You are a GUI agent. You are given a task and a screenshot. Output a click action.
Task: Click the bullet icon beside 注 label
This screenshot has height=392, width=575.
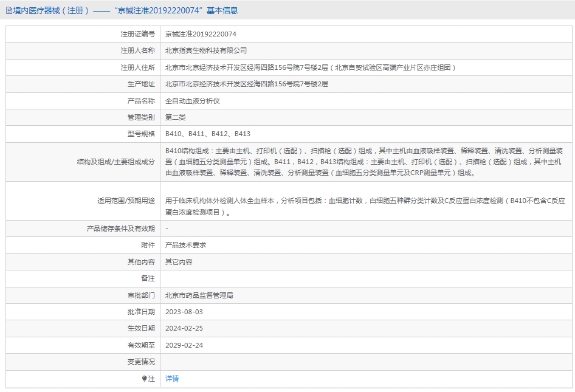[x=145, y=379]
